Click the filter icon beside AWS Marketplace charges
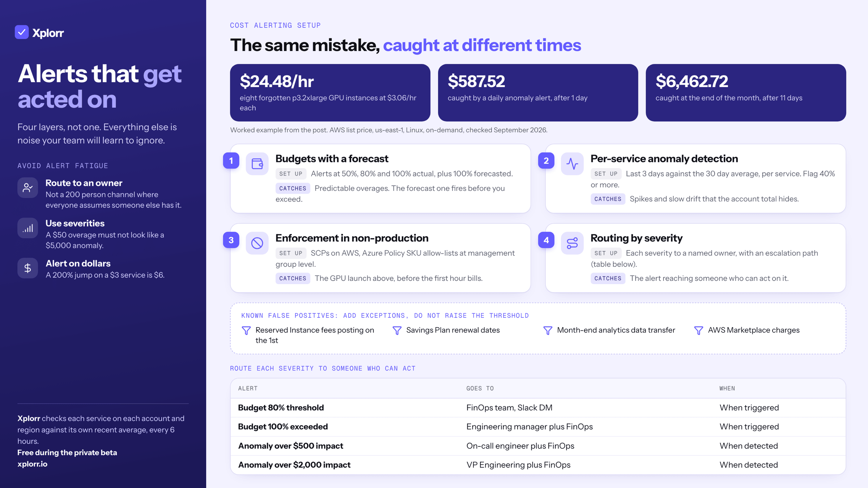Viewport: 868px width, 488px height. [x=699, y=330]
